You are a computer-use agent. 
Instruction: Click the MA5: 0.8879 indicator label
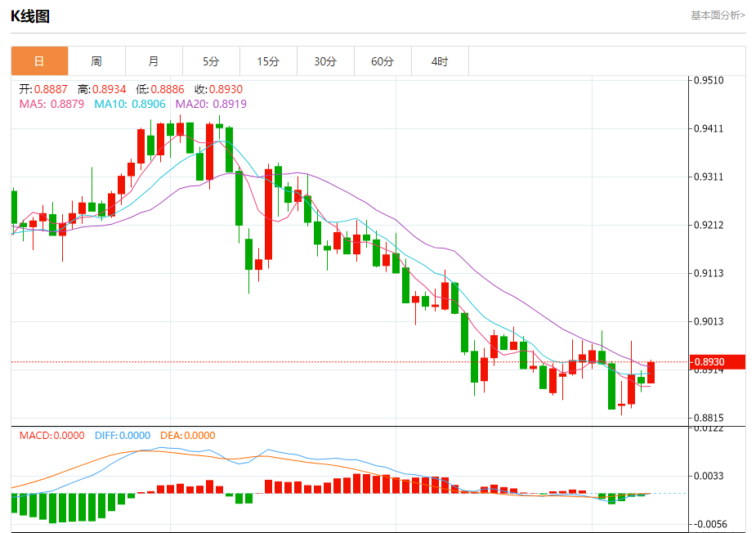click(x=51, y=104)
